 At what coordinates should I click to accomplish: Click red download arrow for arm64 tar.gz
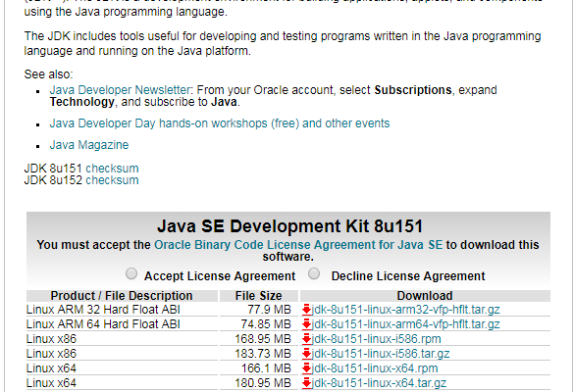click(306, 324)
